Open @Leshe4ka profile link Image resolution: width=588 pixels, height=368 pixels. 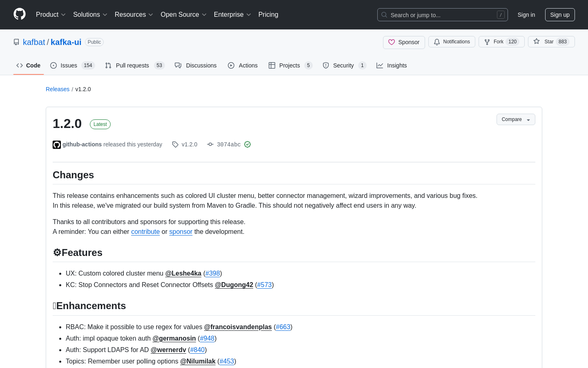pyautogui.click(x=183, y=273)
